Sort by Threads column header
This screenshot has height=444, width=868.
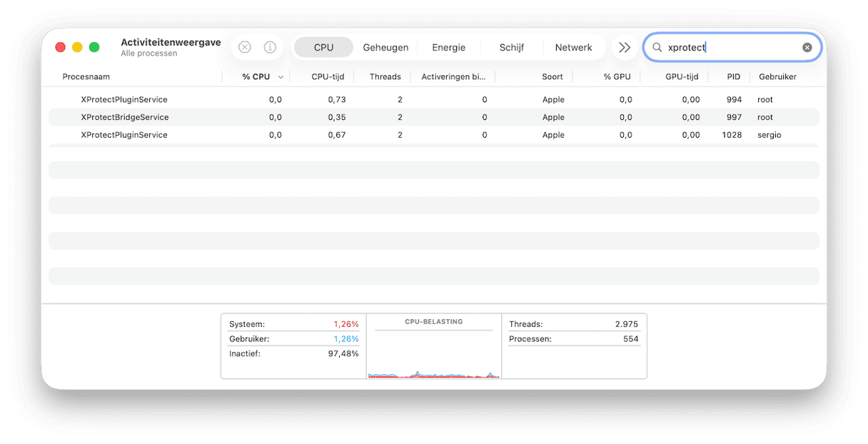(385, 76)
